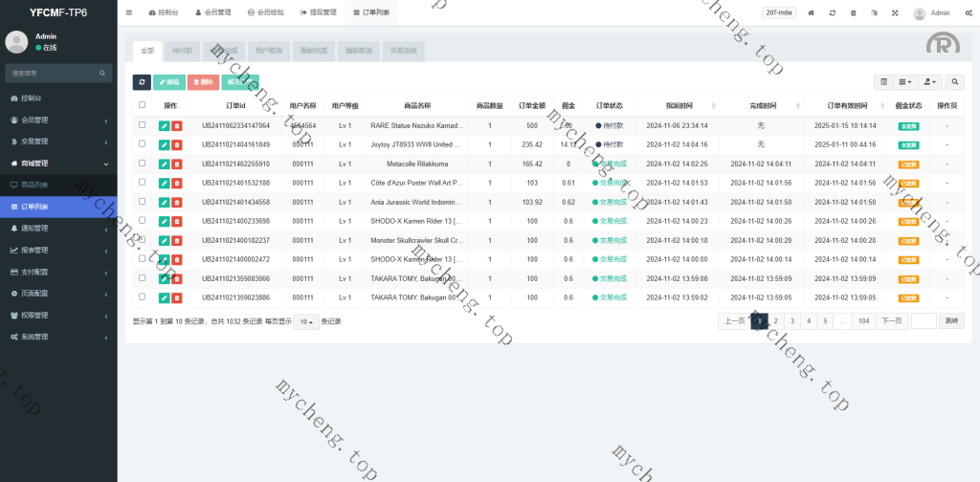
Task: Go to page 104 in pagination
Action: point(863,321)
